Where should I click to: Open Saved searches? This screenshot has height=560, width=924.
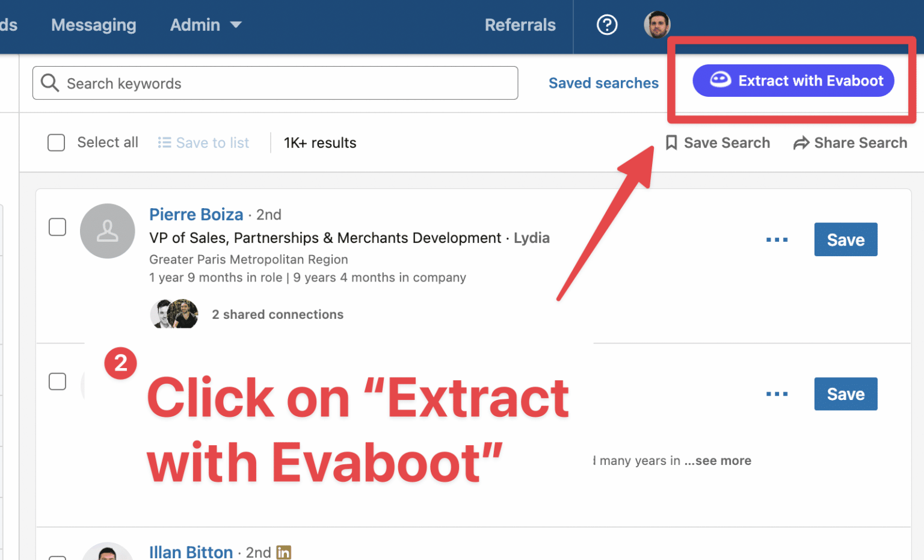pos(603,83)
